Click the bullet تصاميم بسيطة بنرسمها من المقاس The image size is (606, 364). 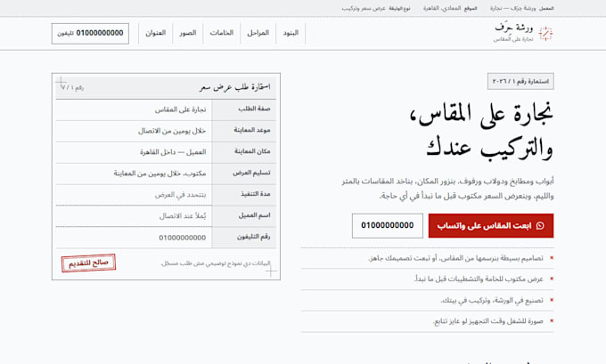point(456,258)
